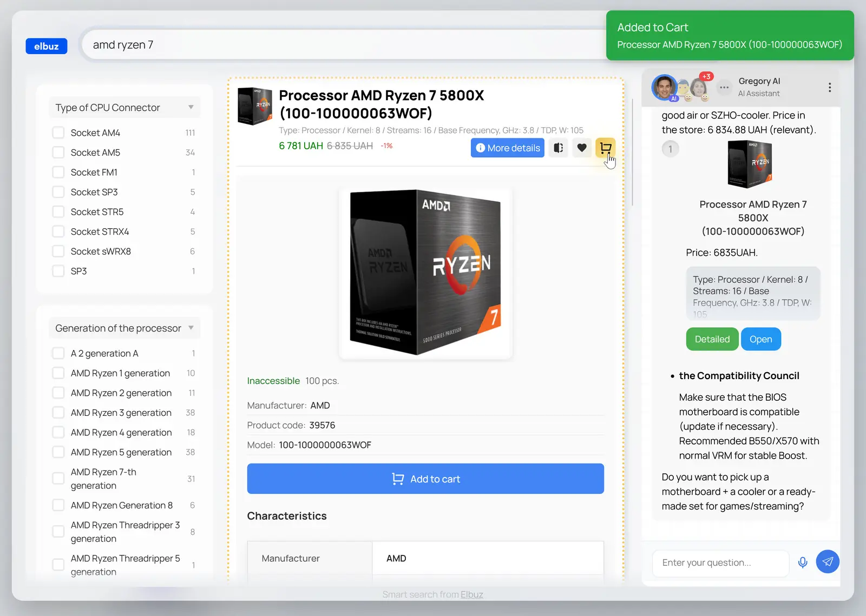Image resolution: width=866 pixels, height=616 pixels.
Task: Check the Socket STRX4 filter
Action: click(58, 231)
